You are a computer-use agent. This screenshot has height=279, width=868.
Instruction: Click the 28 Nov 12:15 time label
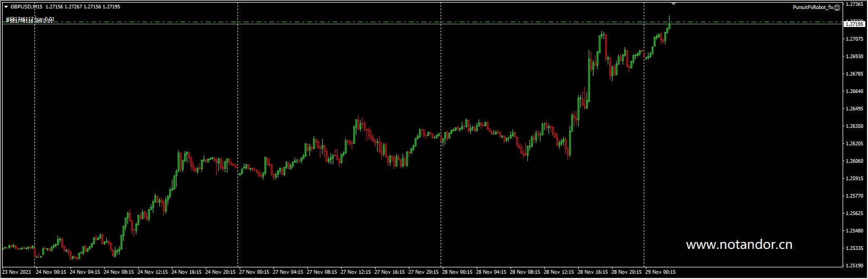(559, 273)
